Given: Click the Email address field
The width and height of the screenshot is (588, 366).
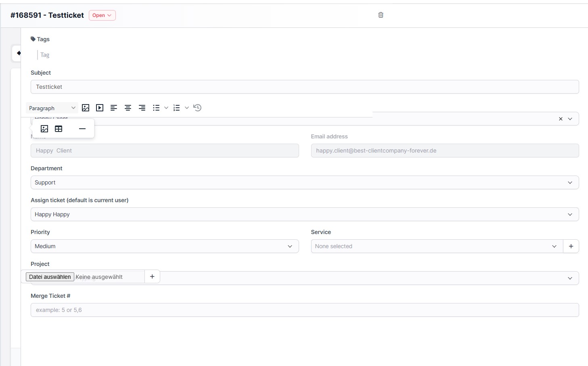Looking at the screenshot, I should click(445, 151).
